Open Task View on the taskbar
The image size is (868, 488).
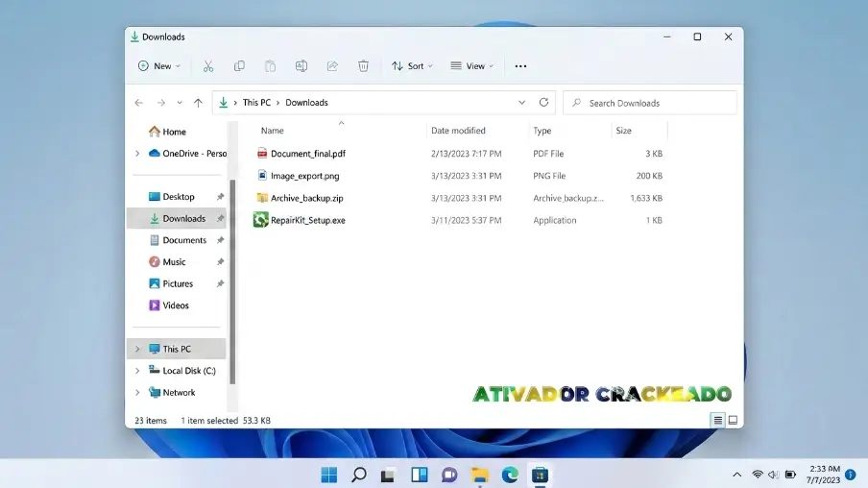click(388, 475)
